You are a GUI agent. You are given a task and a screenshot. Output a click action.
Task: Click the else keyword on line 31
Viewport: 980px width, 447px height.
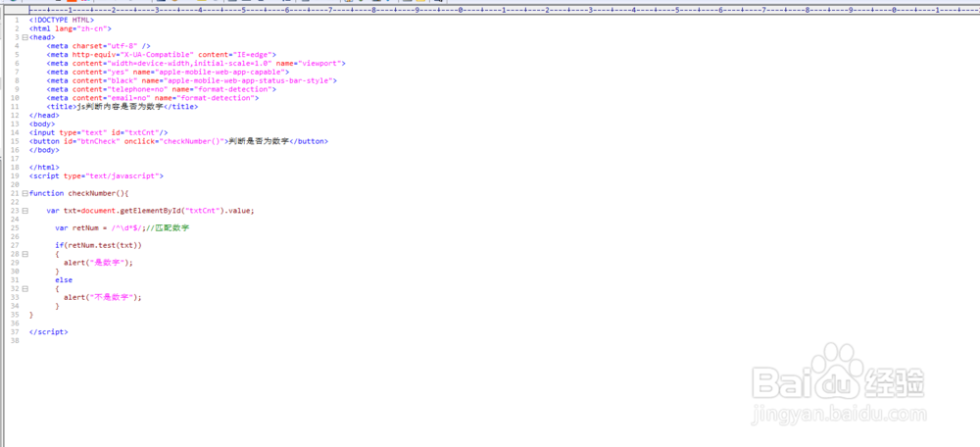[64, 280]
